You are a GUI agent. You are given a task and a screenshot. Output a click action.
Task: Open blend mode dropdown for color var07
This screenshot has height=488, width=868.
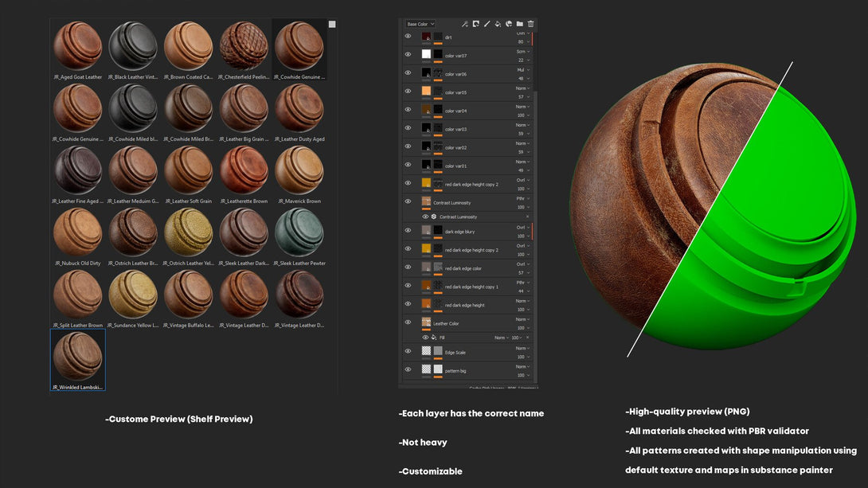(523, 52)
